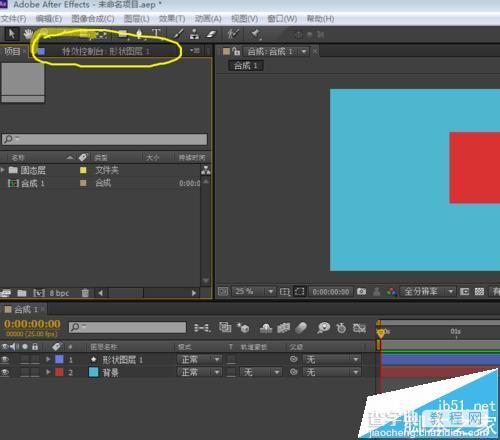Open the 效果(T) menu
Screen dimensions: 500x440
pos(172,19)
